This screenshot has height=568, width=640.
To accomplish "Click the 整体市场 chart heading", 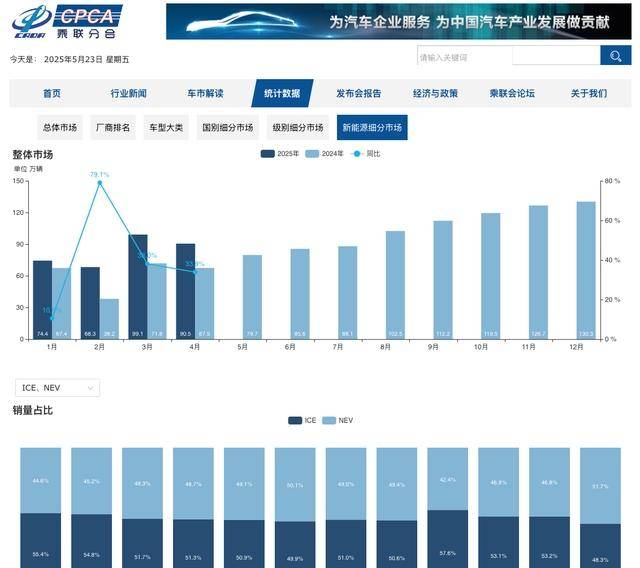I will [x=33, y=155].
